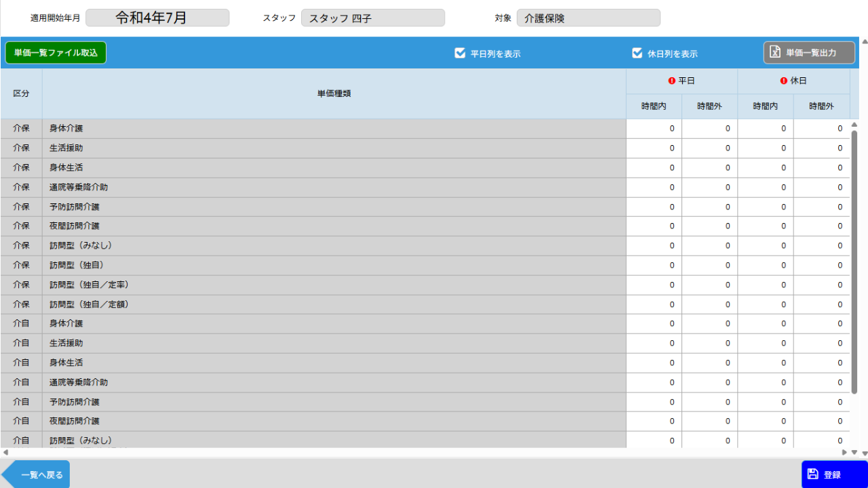Click the horizontal scrollbar right arrow
The height and width of the screenshot is (488, 868).
tap(845, 452)
